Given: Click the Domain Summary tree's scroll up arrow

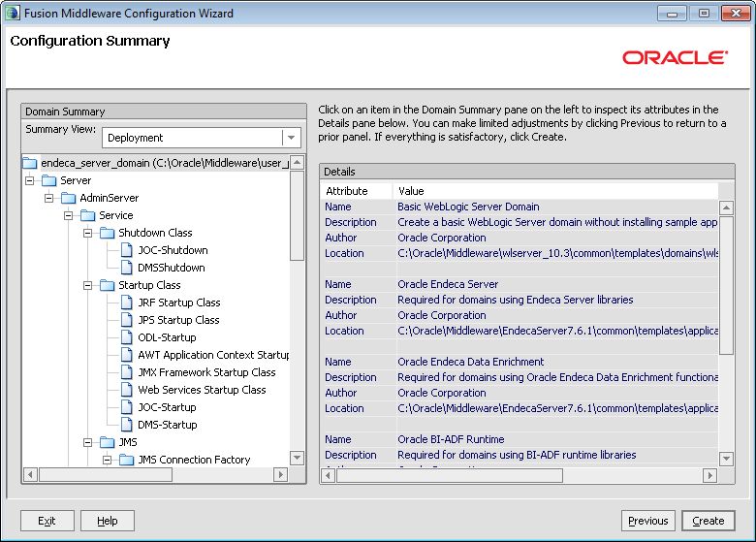Looking at the screenshot, I should (297, 163).
